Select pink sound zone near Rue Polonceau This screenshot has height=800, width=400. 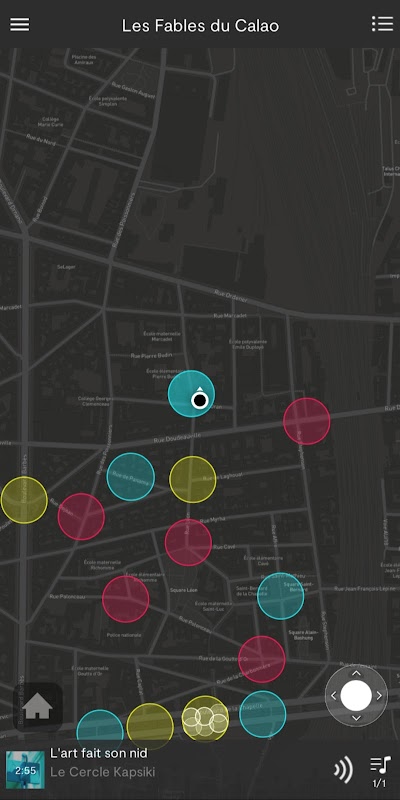tap(126, 599)
